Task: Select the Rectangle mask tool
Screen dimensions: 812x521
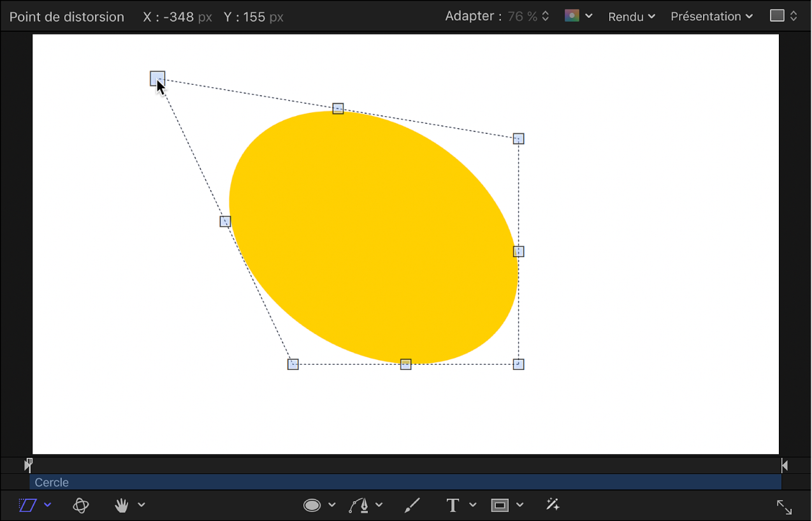Action: coord(500,505)
